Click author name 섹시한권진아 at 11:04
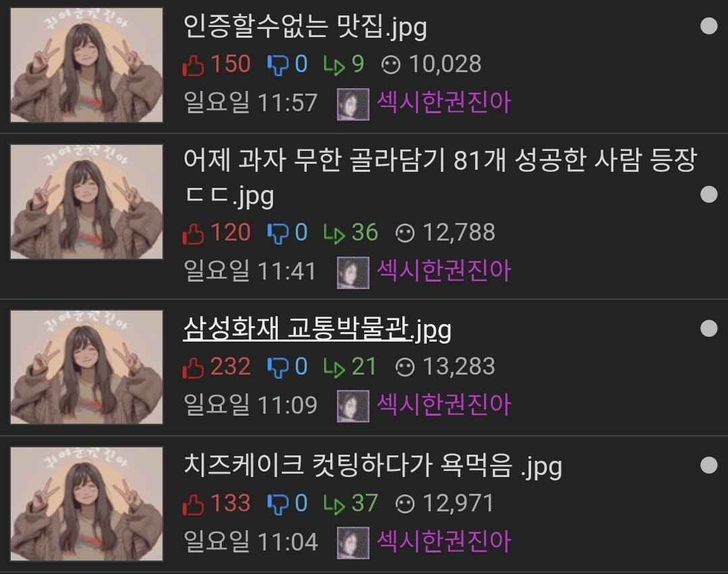The width and height of the screenshot is (728, 574). click(x=444, y=542)
